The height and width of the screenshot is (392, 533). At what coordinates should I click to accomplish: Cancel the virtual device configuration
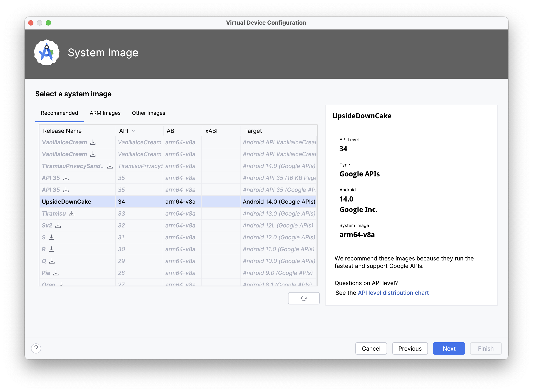(371, 348)
